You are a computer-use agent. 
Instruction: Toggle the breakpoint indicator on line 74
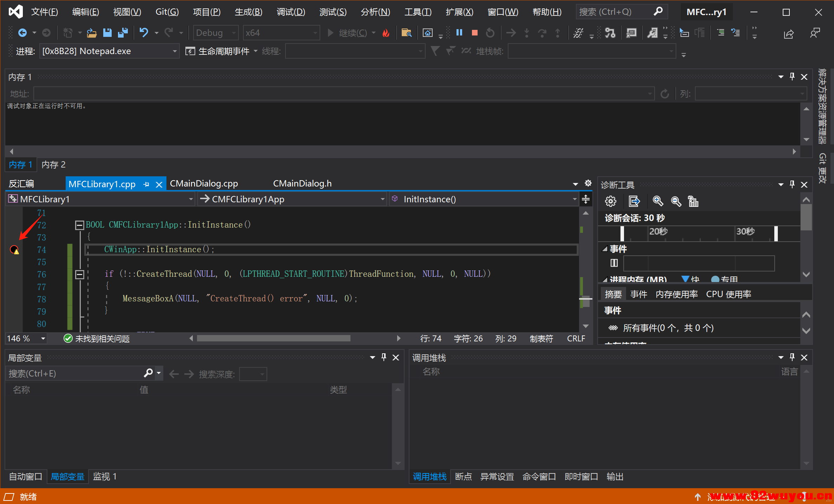tap(14, 249)
